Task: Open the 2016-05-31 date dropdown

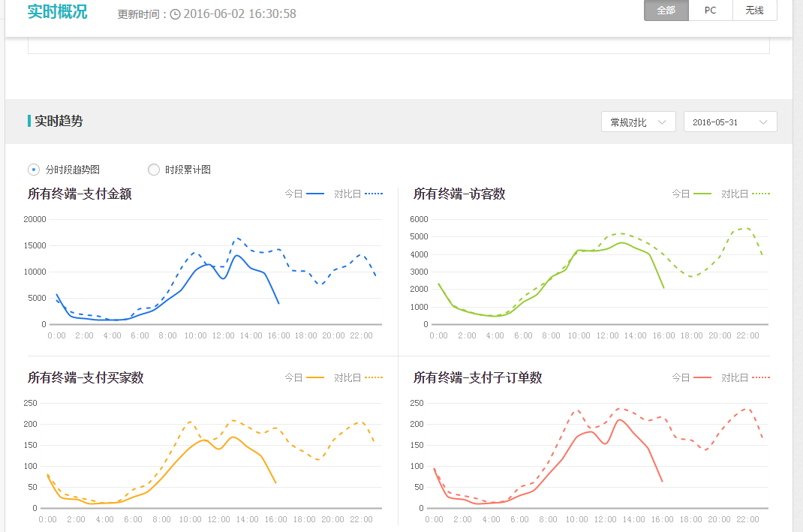Action: click(729, 122)
